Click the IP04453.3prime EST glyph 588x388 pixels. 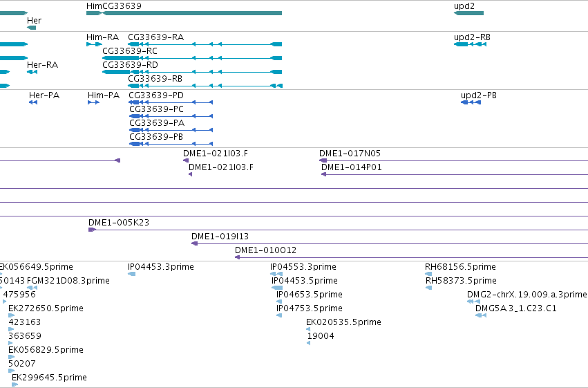pos(131,274)
